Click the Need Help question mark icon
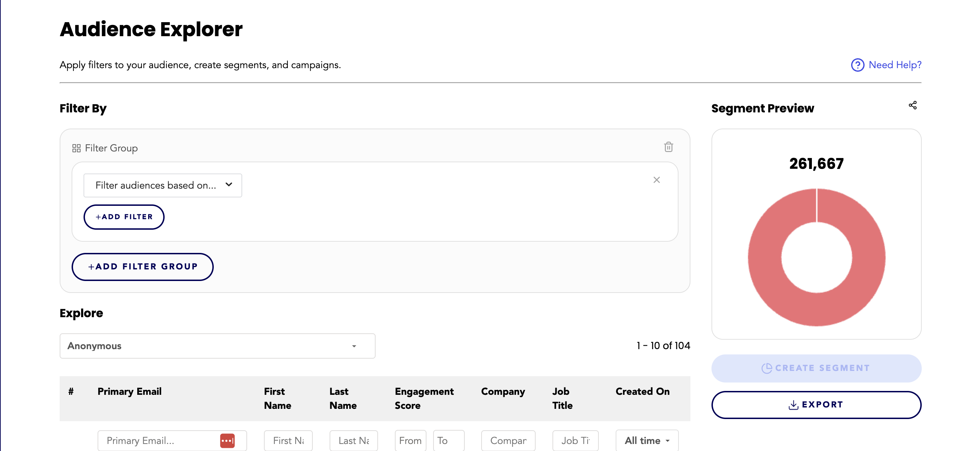The image size is (980, 451). (x=857, y=65)
